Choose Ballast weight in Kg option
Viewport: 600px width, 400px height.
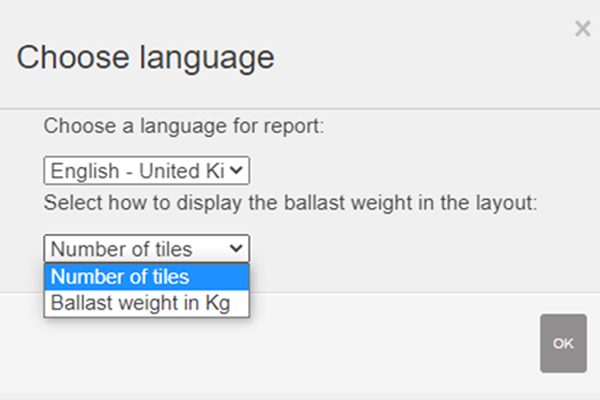146,304
